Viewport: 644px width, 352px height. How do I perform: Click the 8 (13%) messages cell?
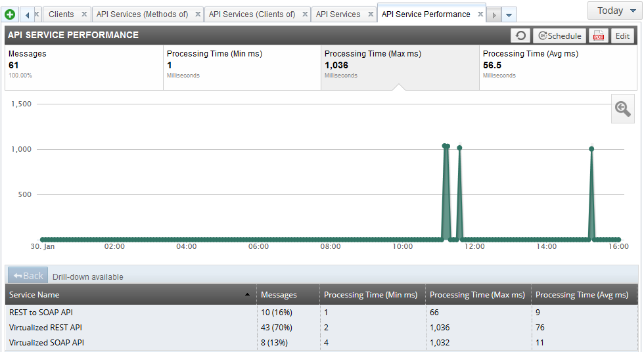coord(275,343)
